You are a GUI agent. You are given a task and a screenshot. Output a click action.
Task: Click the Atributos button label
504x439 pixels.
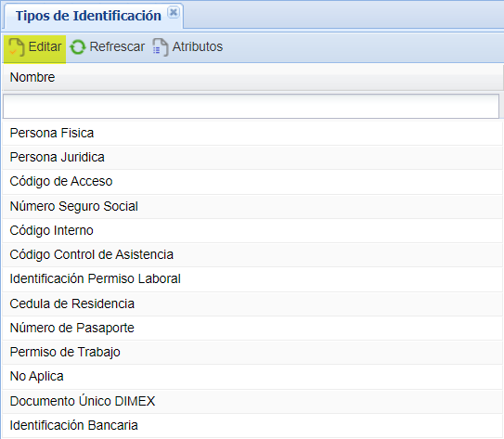[198, 46]
